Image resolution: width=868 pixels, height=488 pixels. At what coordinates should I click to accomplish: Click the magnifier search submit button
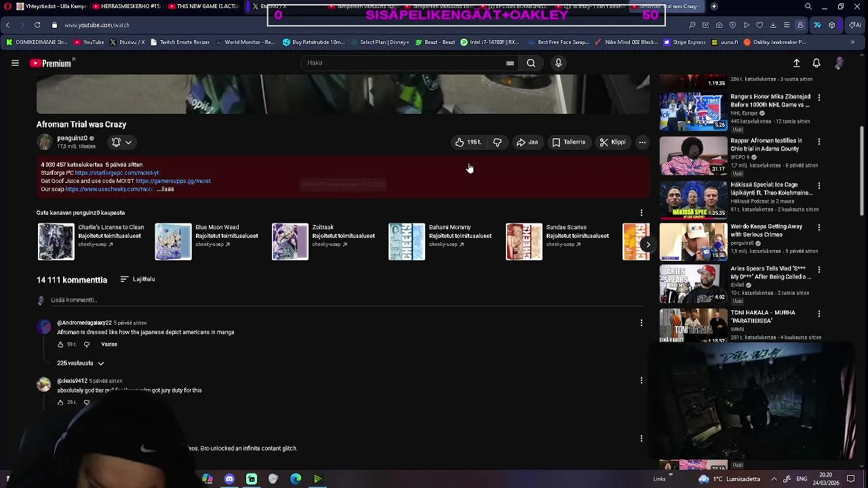coord(531,63)
